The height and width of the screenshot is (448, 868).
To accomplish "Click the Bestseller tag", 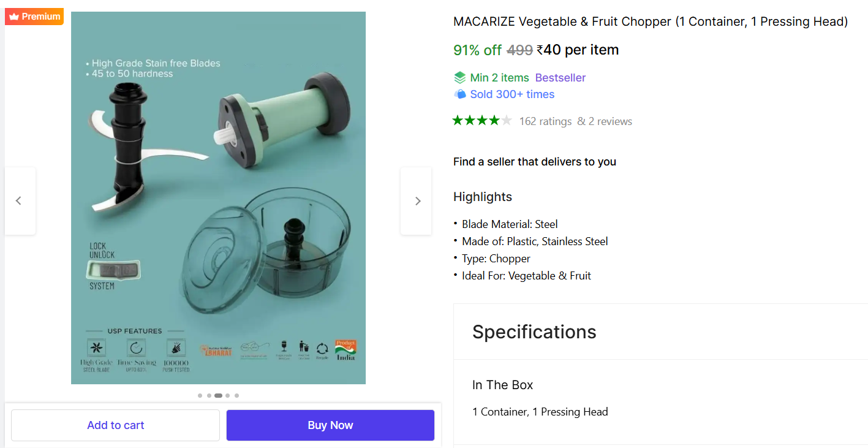I will click(560, 78).
